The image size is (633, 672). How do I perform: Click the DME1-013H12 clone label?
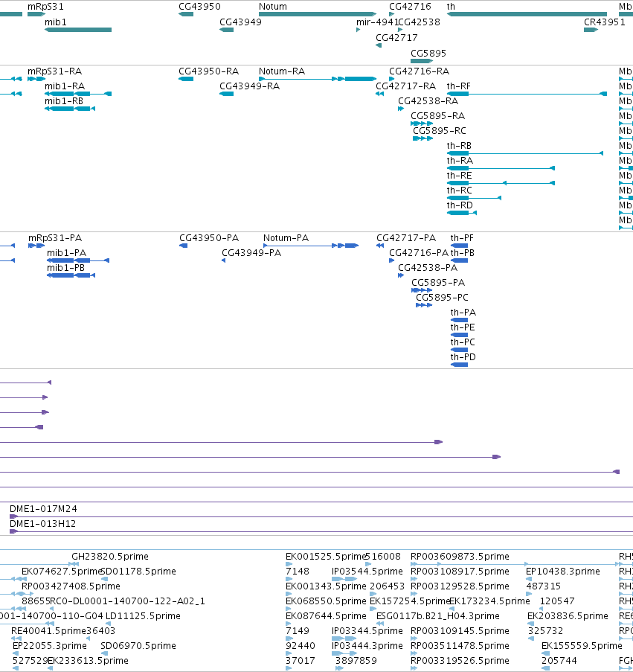coord(42,524)
